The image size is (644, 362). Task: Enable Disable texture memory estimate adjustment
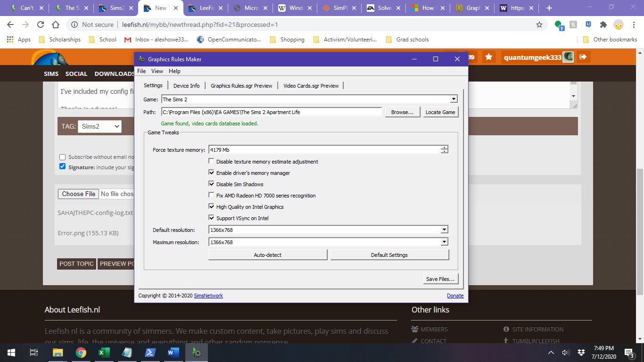click(212, 162)
